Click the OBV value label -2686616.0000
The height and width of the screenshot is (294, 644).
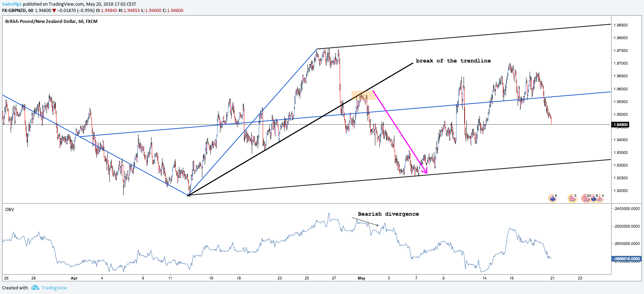(626, 259)
